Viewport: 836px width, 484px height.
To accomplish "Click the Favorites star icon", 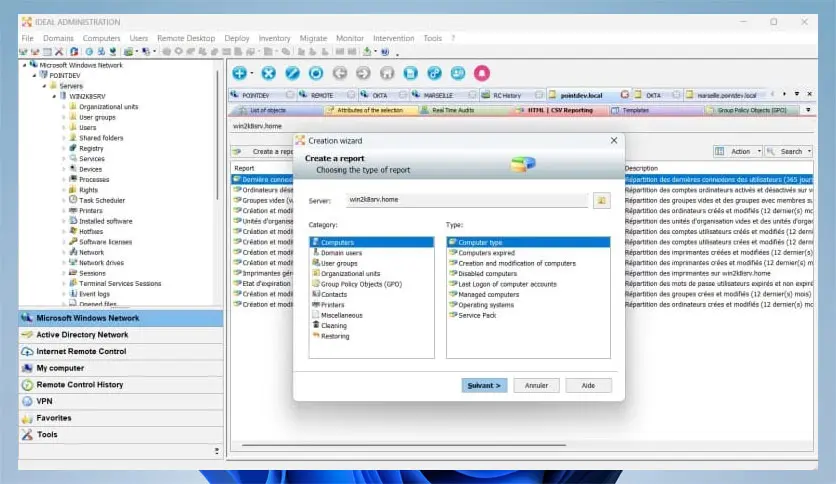I will tap(27, 418).
